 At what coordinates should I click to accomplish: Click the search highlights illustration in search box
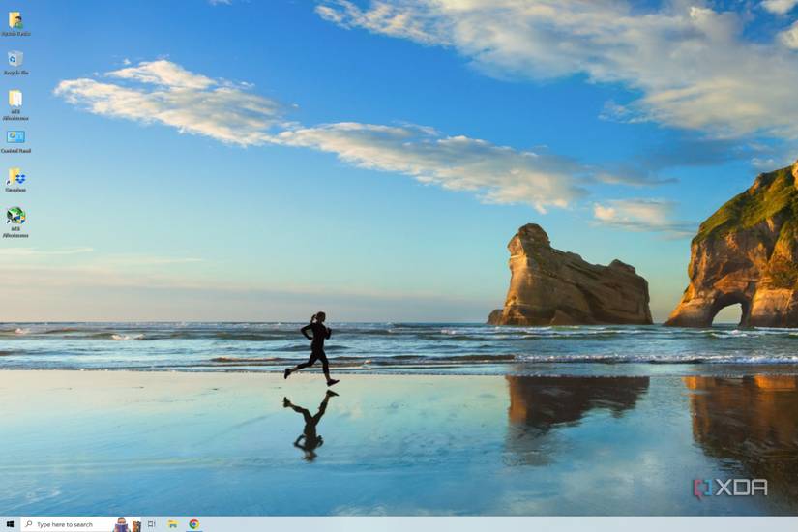[x=128, y=525]
